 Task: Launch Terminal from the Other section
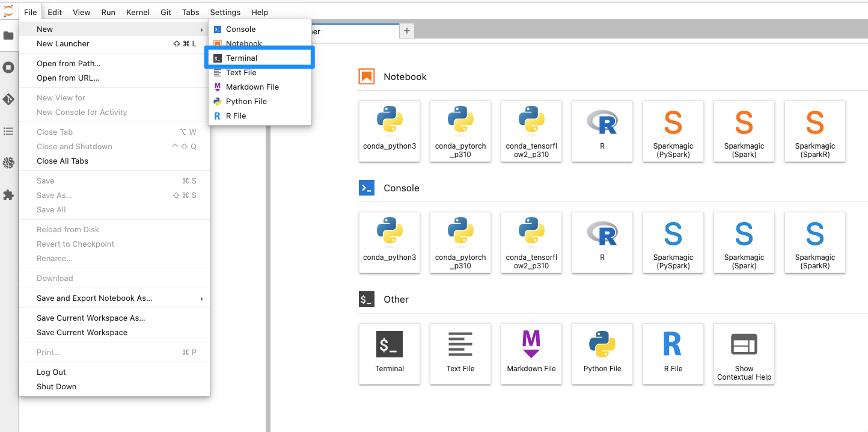click(x=390, y=354)
